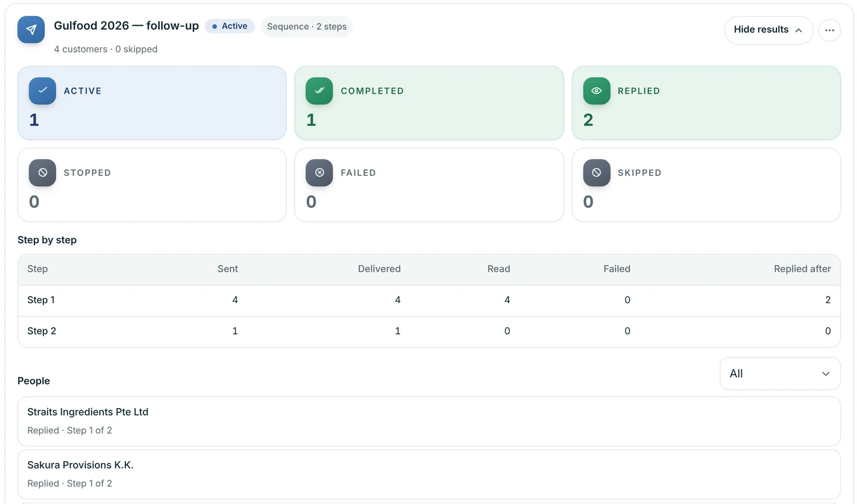Click the Failed x-circle icon
This screenshot has height=504, width=857.
tap(319, 173)
